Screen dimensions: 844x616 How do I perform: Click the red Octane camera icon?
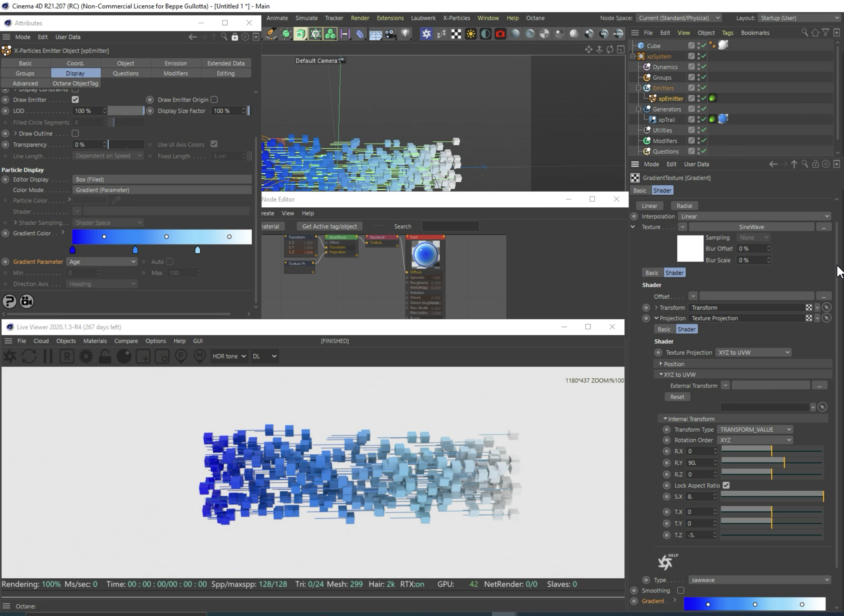click(x=500, y=34)
